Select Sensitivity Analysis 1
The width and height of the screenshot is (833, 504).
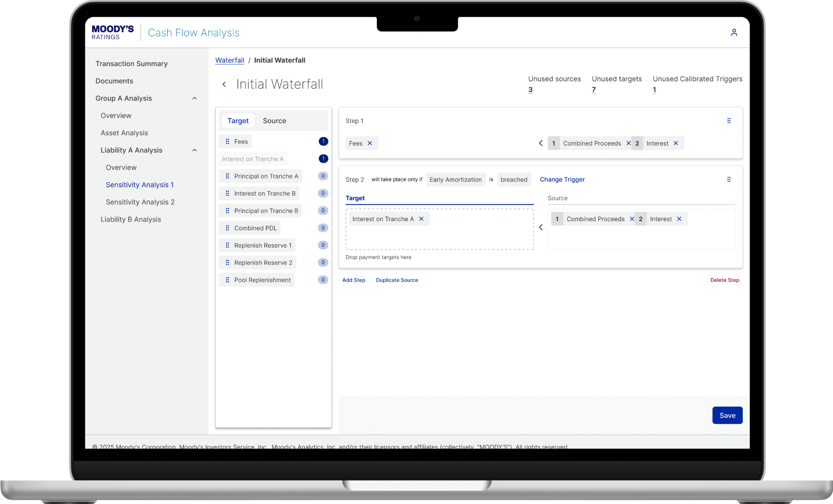click(x=140, y=185)
